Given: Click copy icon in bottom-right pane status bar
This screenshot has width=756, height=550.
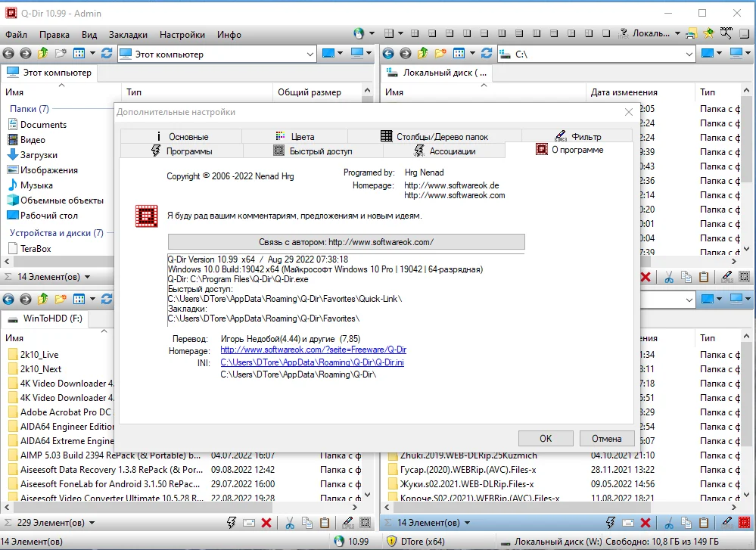Looking at the screenshot, I should [686, 523].
